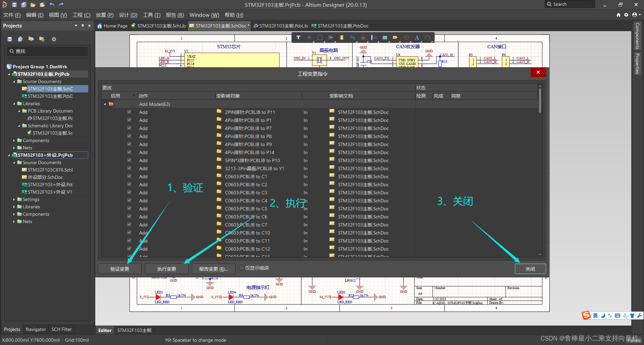Collapse the STM32F103主板.PrjPcb project node

tap(9, 74)
